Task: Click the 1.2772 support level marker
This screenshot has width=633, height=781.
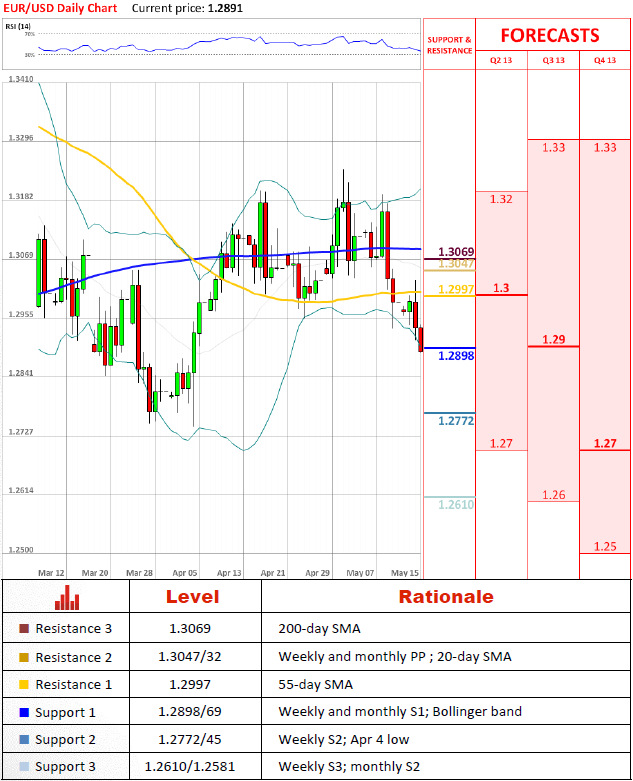Action: tap(456, 421)
